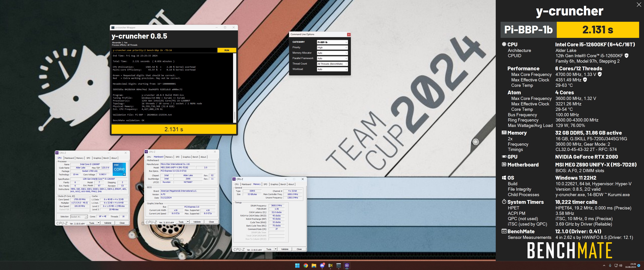The height and width of the screenshot is (270, 644).
Task: Click Tools in the CPU-Z Mainboard-tab window
Action: coord(181,222)
